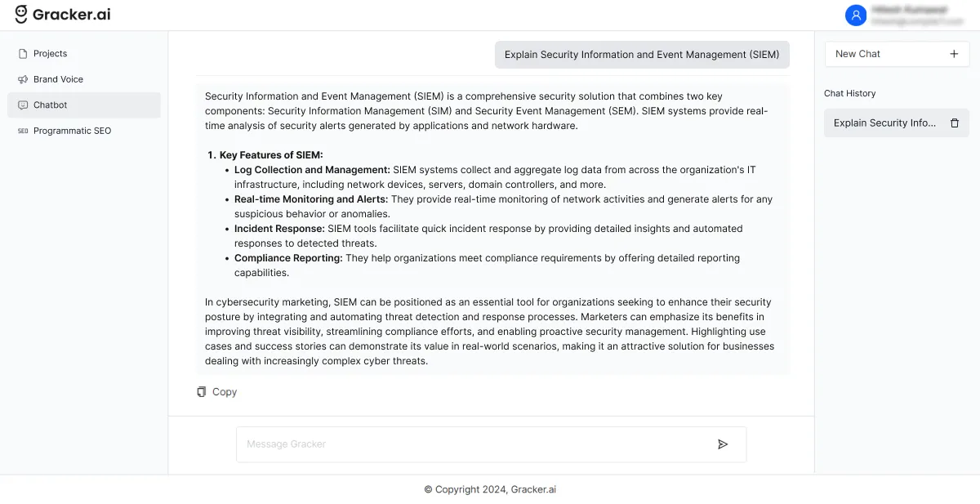Click the send message arrow icon
The height and width of the screenshot is (504, 980).
pyautogui.click(x=723, y=444)
